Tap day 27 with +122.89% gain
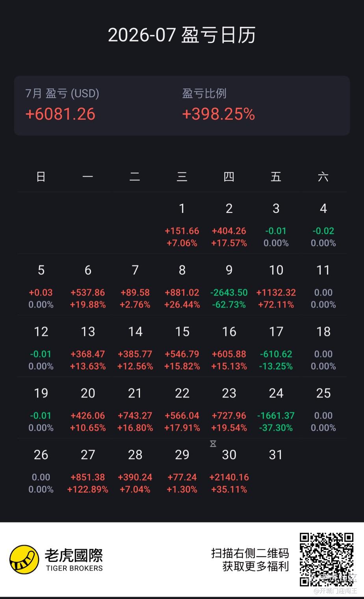The image size is (364, 599). (x=88, y=471)
